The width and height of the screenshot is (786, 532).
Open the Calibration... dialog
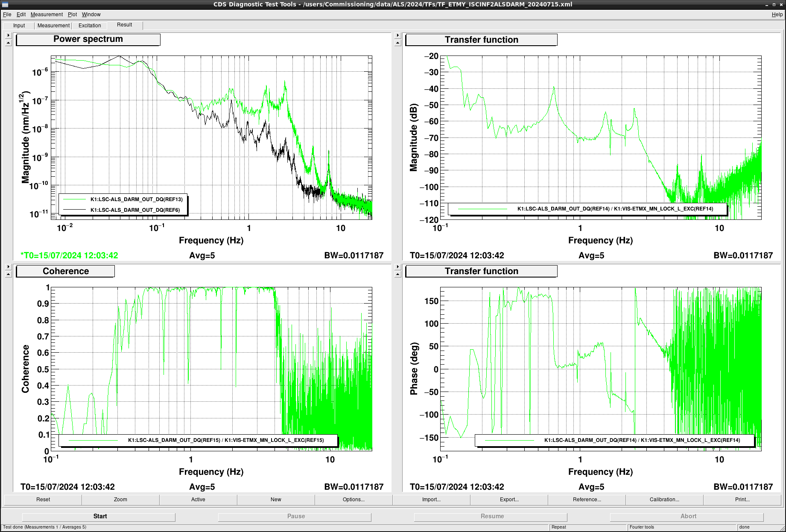(664, 500)
